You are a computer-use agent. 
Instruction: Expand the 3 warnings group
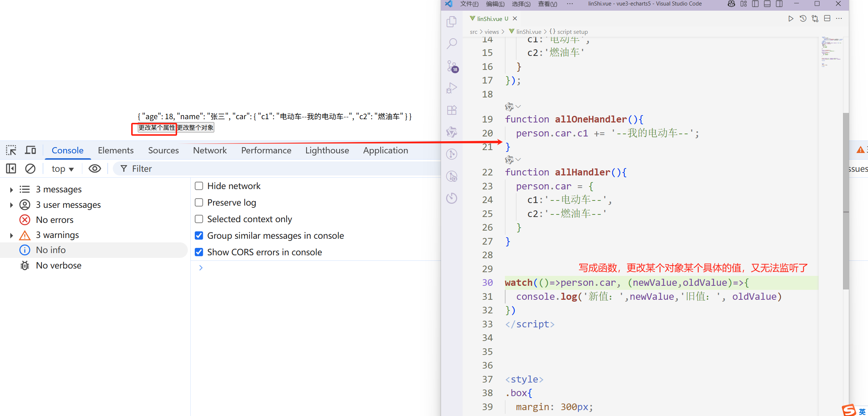pos(11,235)
